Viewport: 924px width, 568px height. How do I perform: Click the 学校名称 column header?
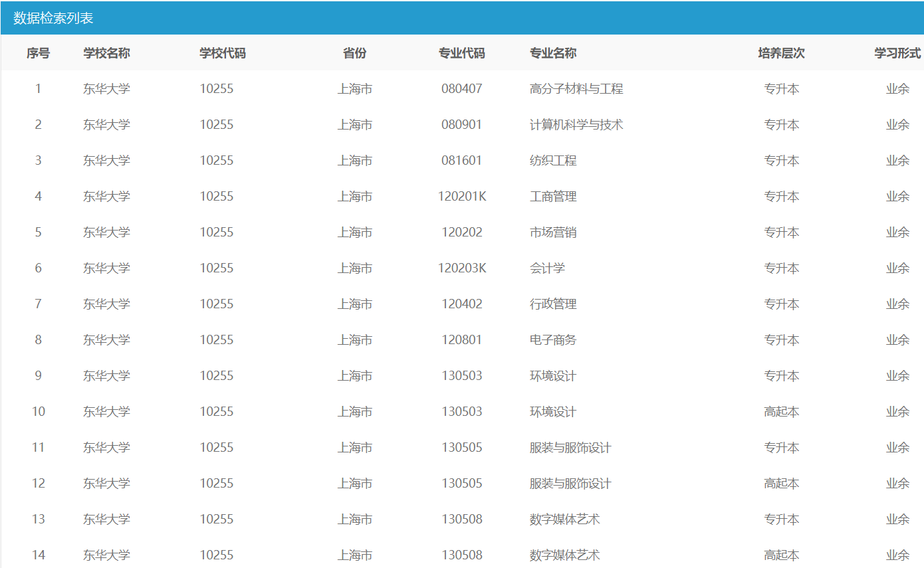tap(106, 53)
